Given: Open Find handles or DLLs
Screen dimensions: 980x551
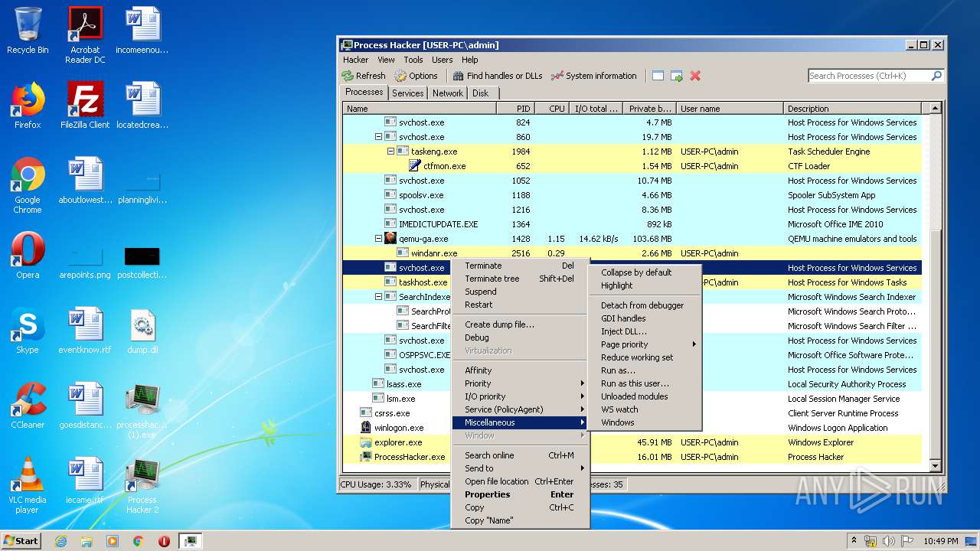Looking at the screenshot, I should tap(497, 76).
